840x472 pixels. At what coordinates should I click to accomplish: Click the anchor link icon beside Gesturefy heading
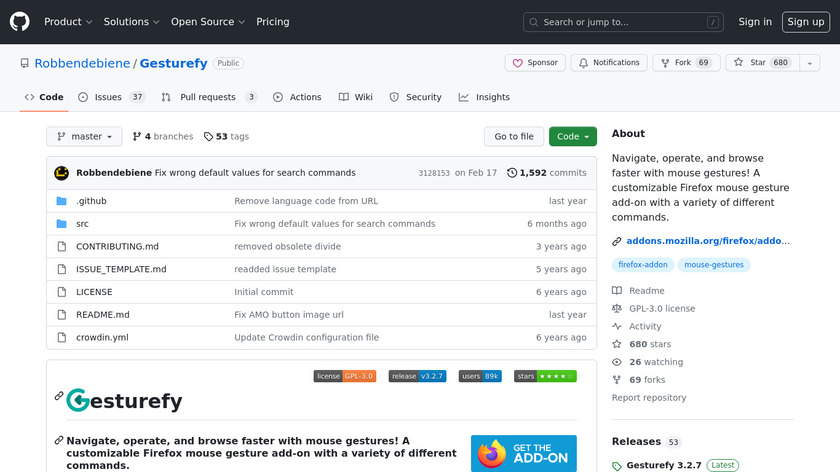pyautogui.click(x=59, y=396)
